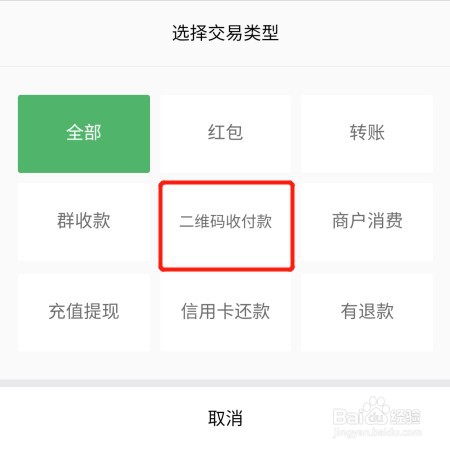Viewport: 450px width, 450px height.
Task: Choose the 红包 transaction type
Action: 225,134
